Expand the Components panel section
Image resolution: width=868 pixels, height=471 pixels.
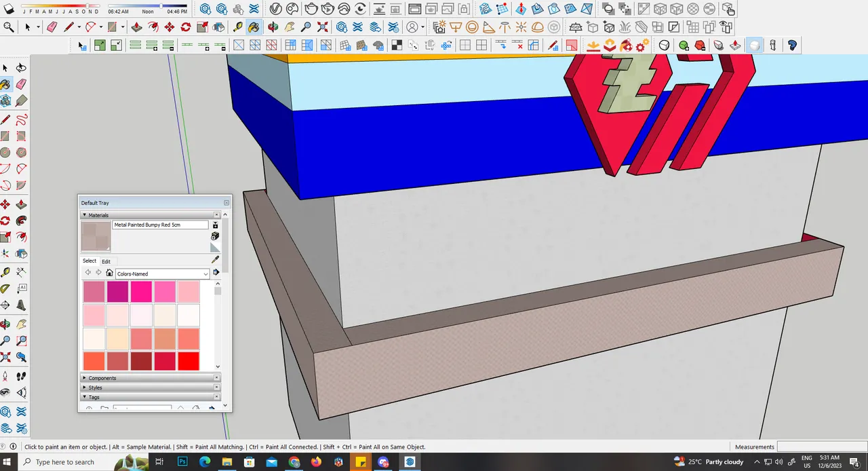(84, 378)
